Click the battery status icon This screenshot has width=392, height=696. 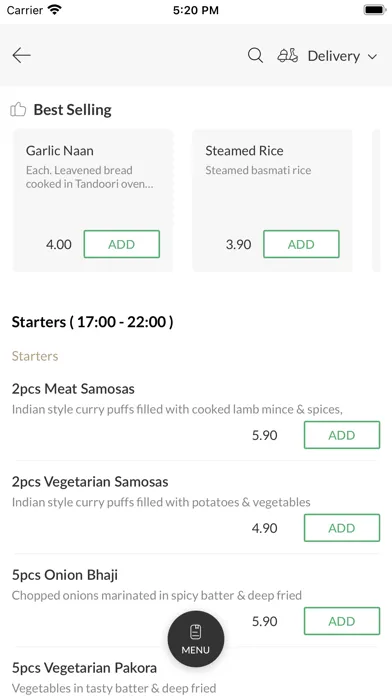pos(375,10)
